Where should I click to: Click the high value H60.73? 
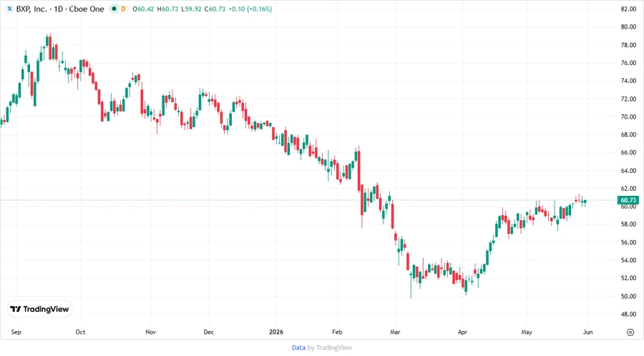click(167, 9)
